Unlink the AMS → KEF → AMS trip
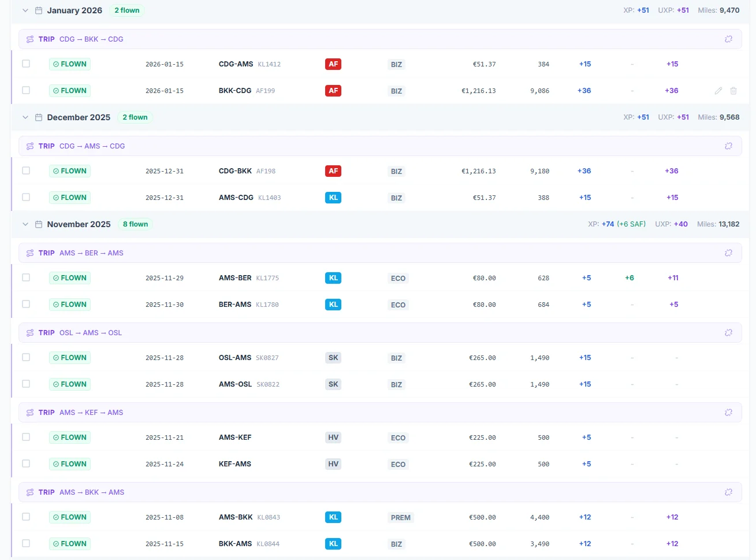This screenshot has height=560, width=756. coord(728,413)
